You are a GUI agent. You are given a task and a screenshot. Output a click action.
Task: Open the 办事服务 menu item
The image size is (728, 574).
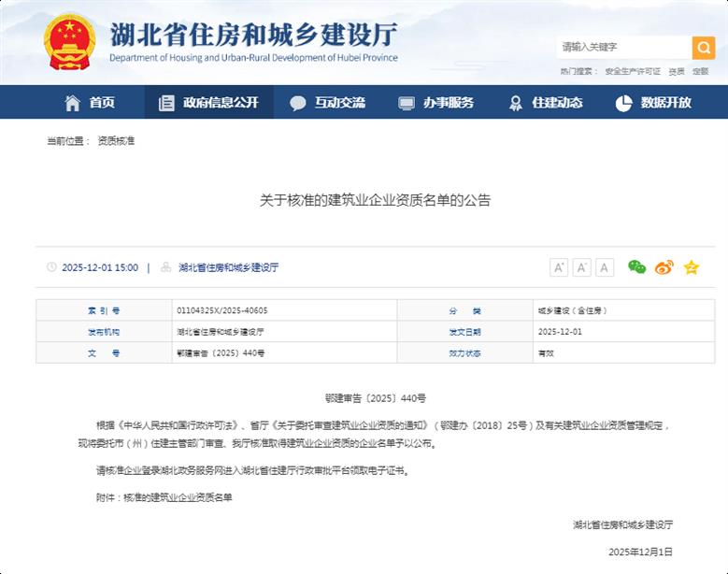435,103
